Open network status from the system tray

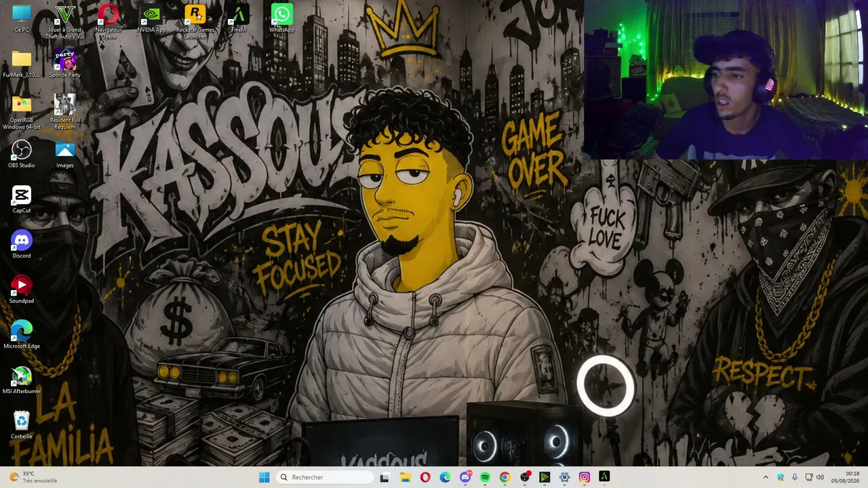pos(809,477)
